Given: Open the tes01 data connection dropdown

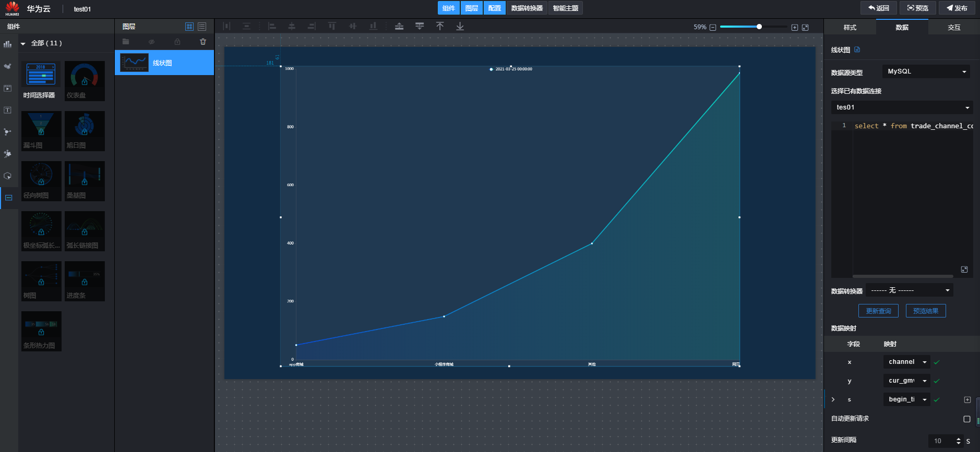Looking at the screenshot, I should coord(902,107).
